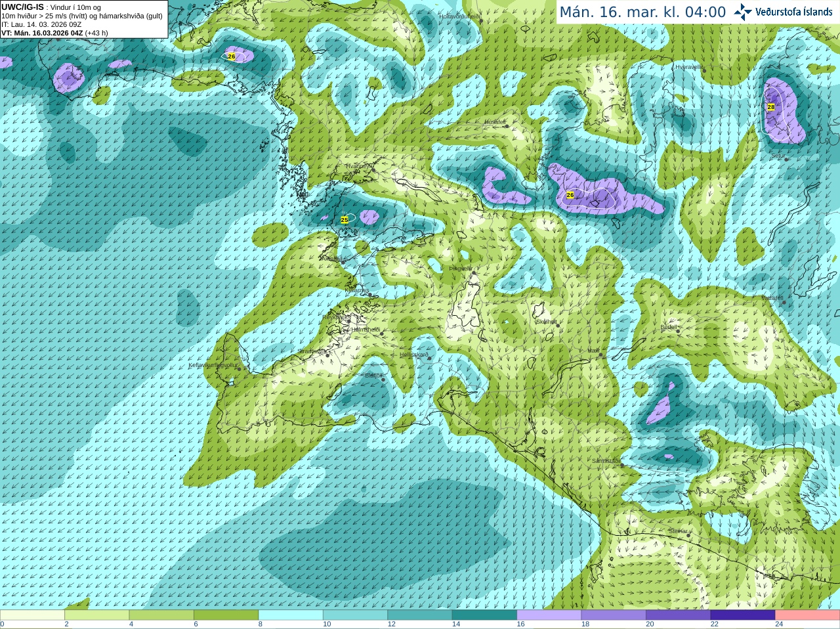Click the Reykjavík station label

click(336, 317)
